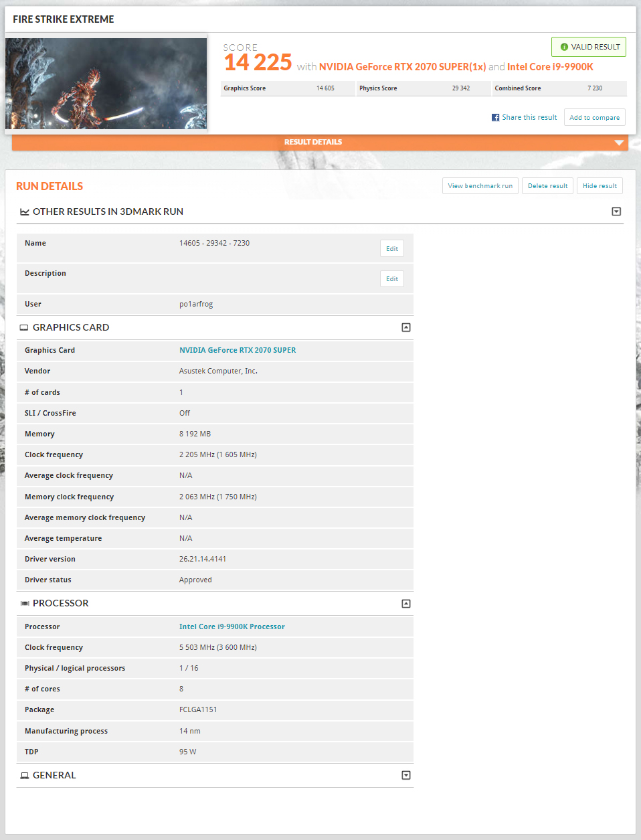Click physical / logical processors value 1 / 16
641x840 pixels.
[189, 668]
